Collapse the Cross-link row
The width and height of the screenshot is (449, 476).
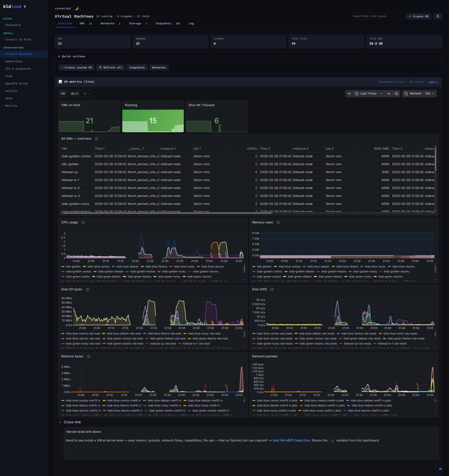[x=70, y=422]
